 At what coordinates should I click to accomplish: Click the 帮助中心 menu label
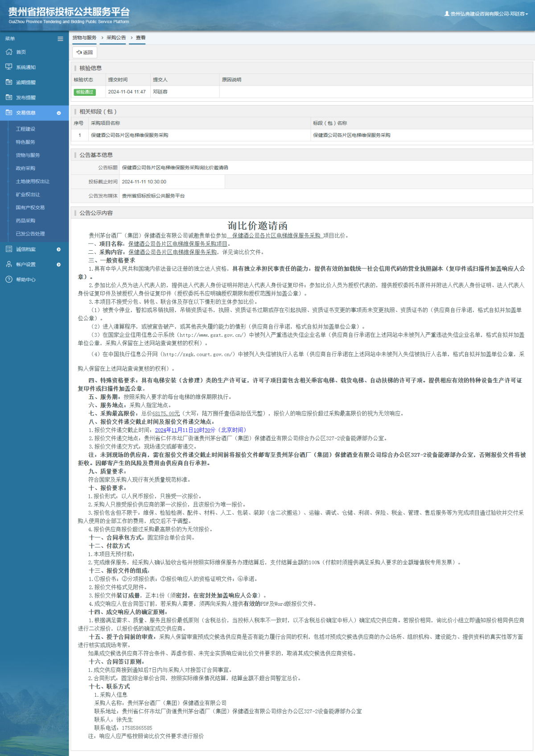pos(26,280)
